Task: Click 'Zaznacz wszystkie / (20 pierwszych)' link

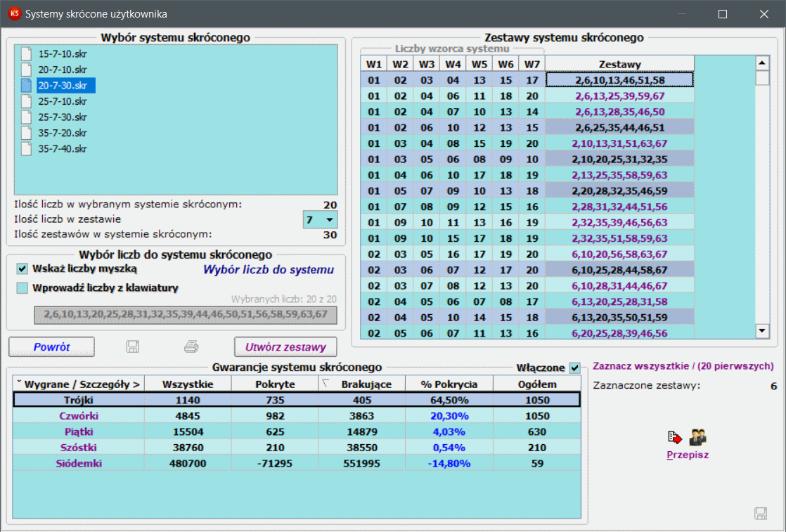Action: click(x=683, y=366)
